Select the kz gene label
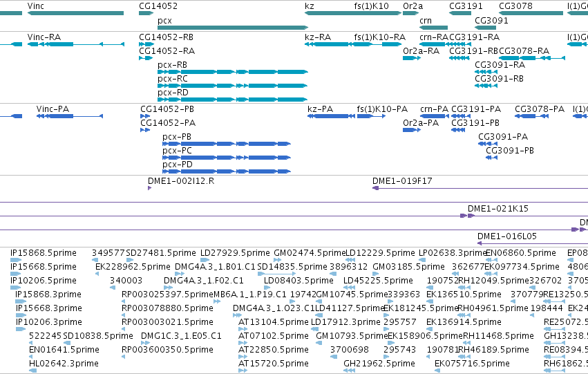Viewport: 588px width, 374px height. click(x=310, y=6)
